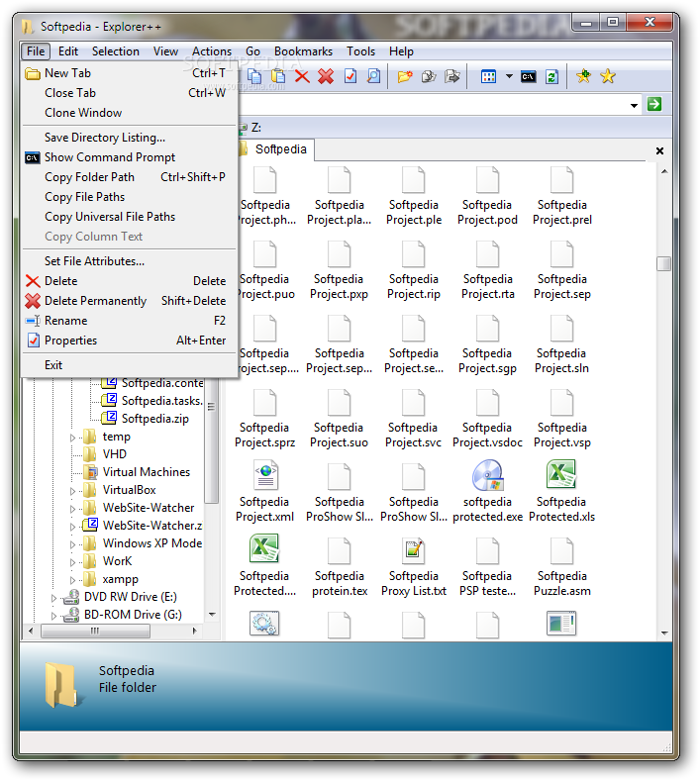Viewport: 700px width, 781px height.
Task: Expand the WorK folder node
Action: pos(72,563)
